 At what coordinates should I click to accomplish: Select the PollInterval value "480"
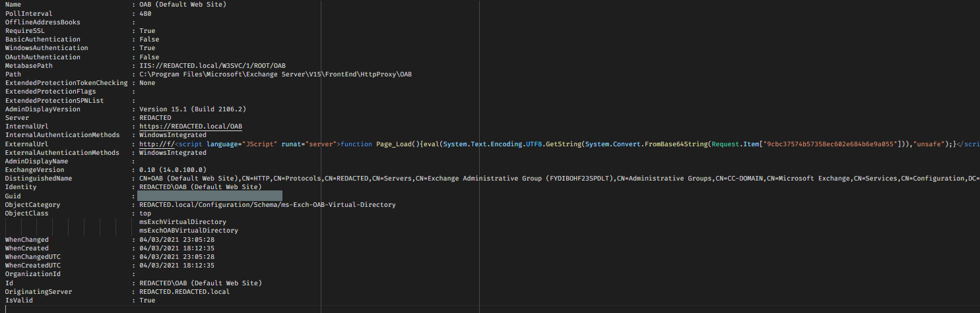point(146,13)
